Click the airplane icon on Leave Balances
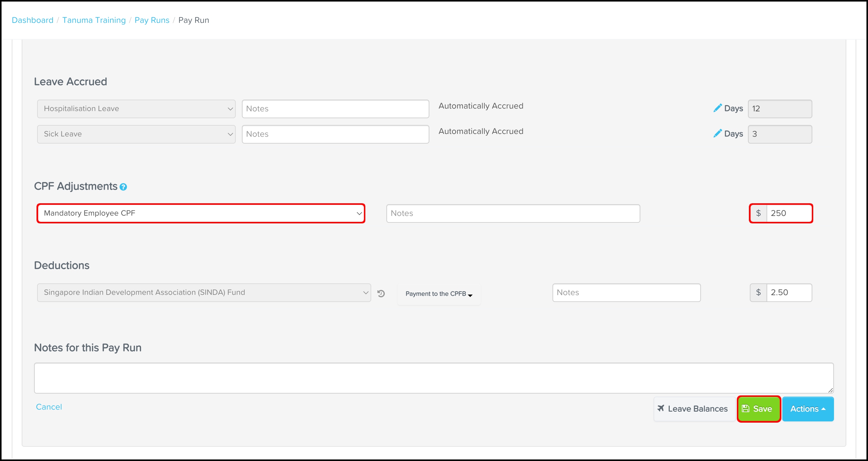 click(x=661, y=408)
